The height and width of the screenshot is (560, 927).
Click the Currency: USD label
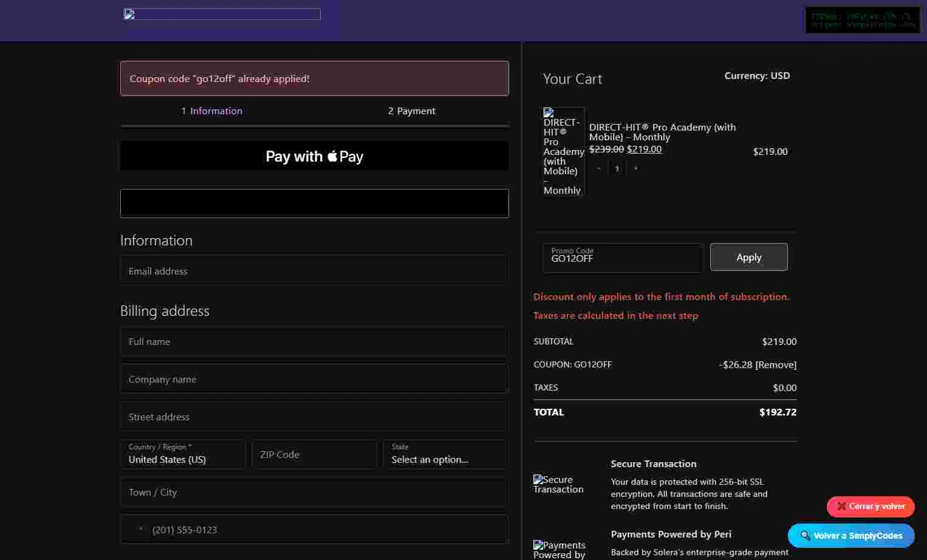point(757,76)
